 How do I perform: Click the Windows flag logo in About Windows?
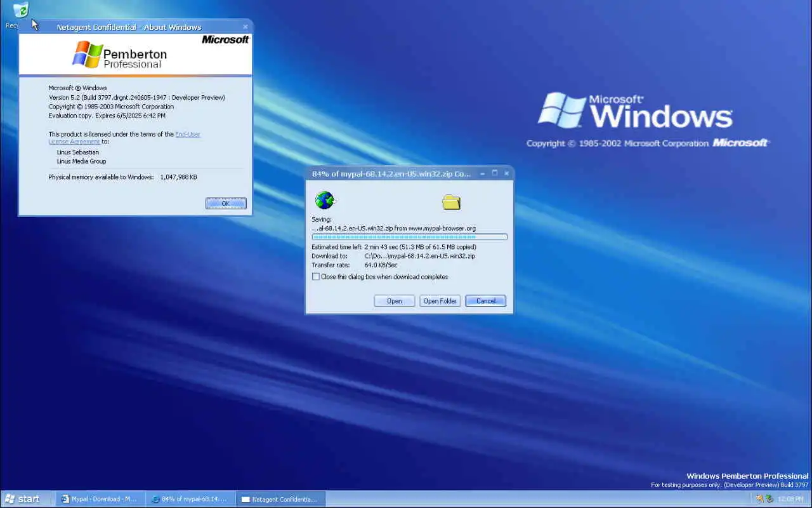point(88,55)
